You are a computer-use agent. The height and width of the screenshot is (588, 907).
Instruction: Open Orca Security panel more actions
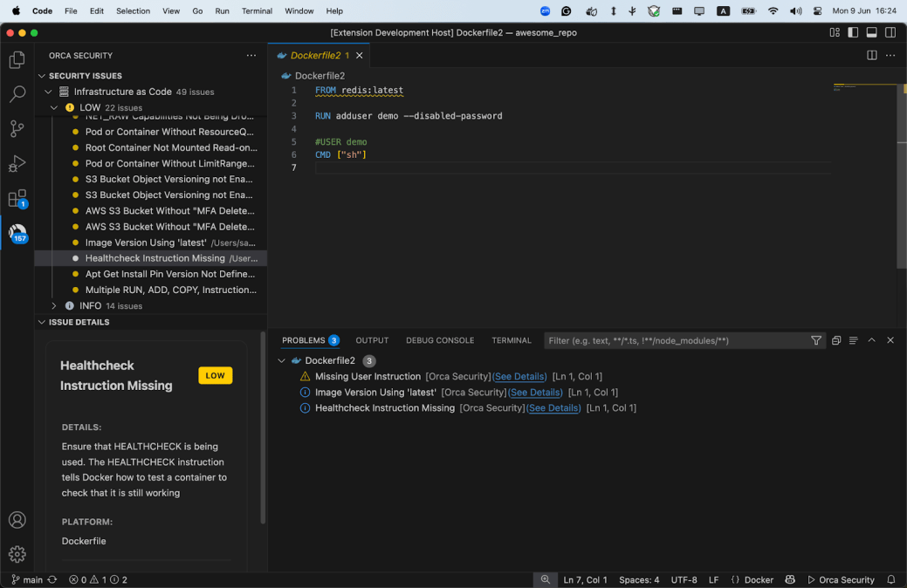[x=251, y=56]
